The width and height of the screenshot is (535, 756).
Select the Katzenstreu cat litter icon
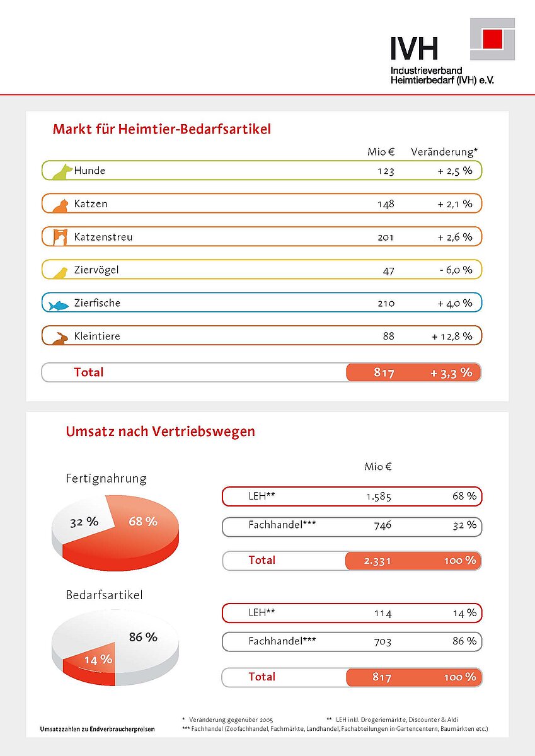(60, 238)
